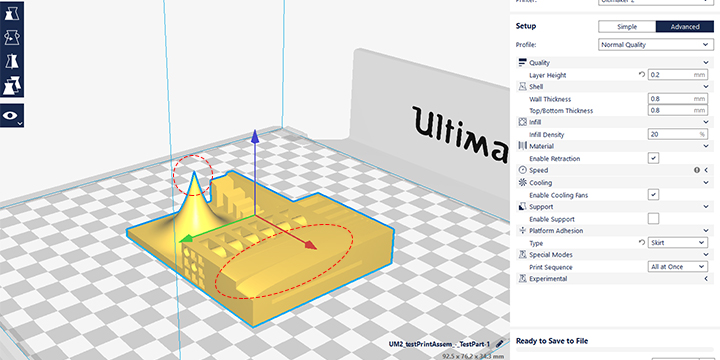Image resolution: width=720 pixels, height=360 pixels.
Task: Click the 'Profile:' label
Action: tap(526, 45)
